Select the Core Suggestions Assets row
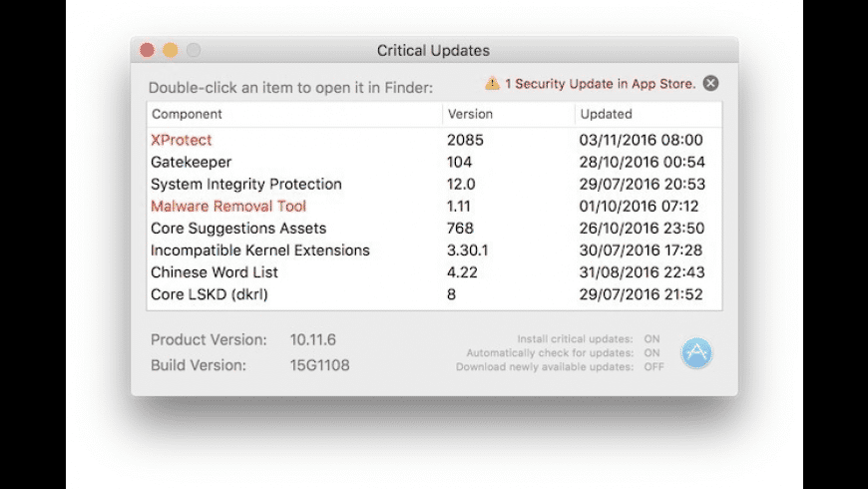Screen dimensions: 868x489 (238, 229)
